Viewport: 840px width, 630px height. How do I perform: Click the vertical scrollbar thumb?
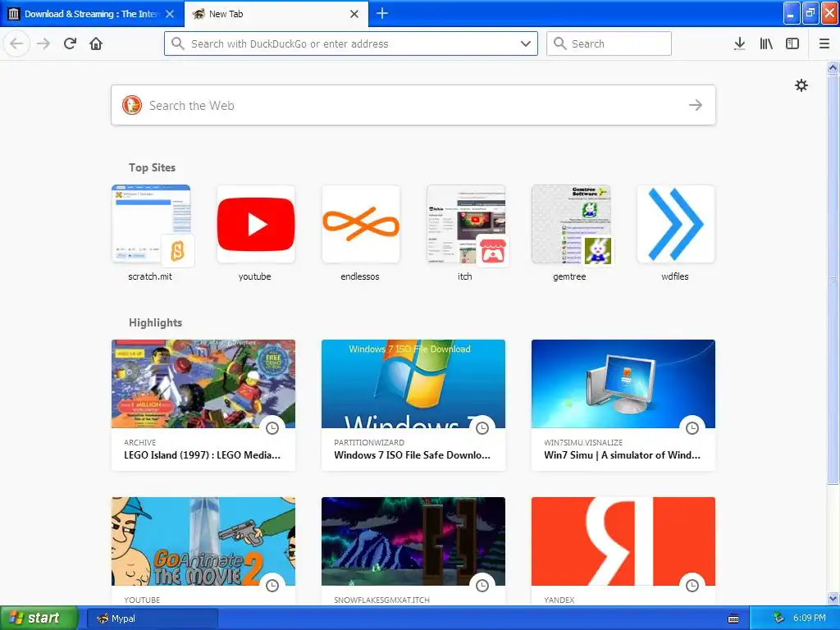point(833,279)
